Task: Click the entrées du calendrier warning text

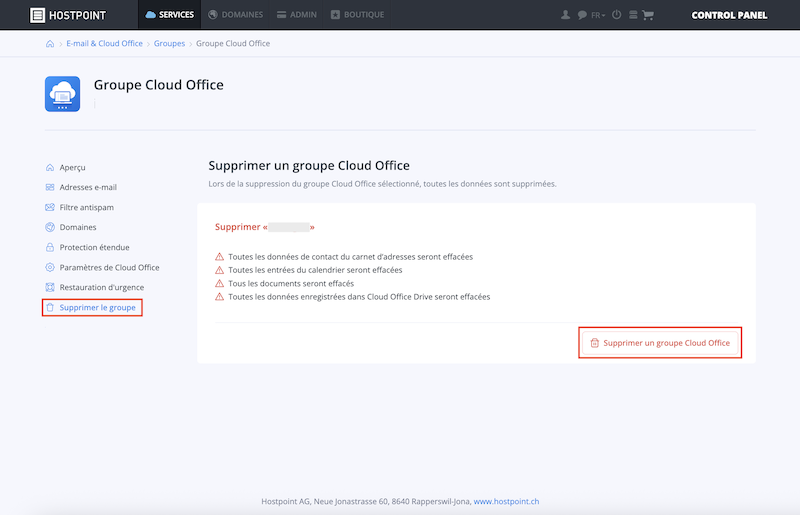Action: (x=315, y=270)
